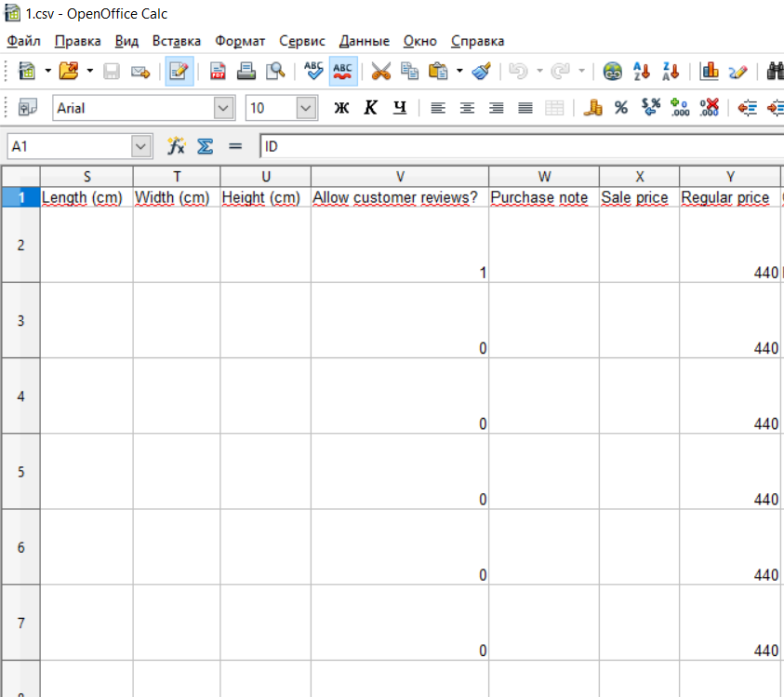Click the Copy icon

tap(409, 71)
